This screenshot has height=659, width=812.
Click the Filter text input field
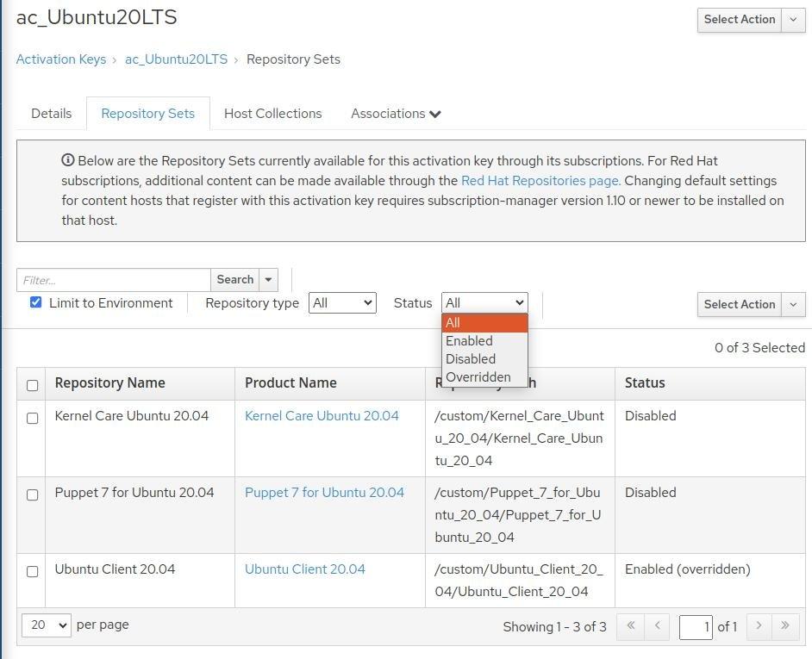point(114,280)
